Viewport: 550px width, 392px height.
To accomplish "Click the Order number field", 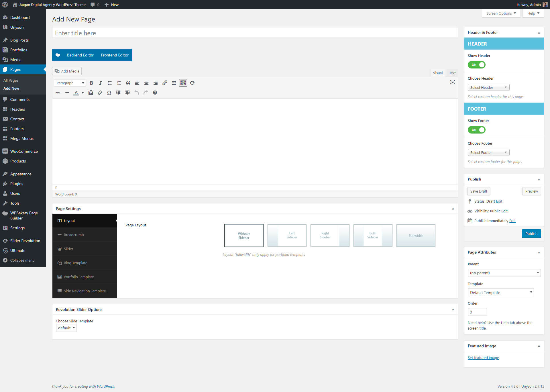I will [x=477, y=312].
